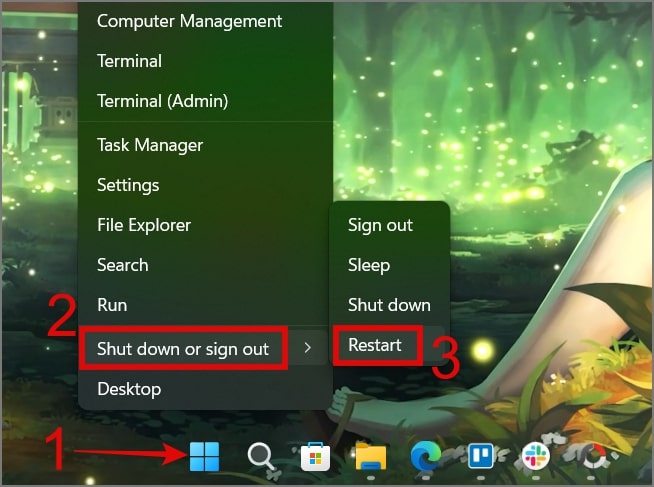The height and width of the screenshot is (487, 654).
Task: Select Computer Management in the context menu
Action: 189,21
